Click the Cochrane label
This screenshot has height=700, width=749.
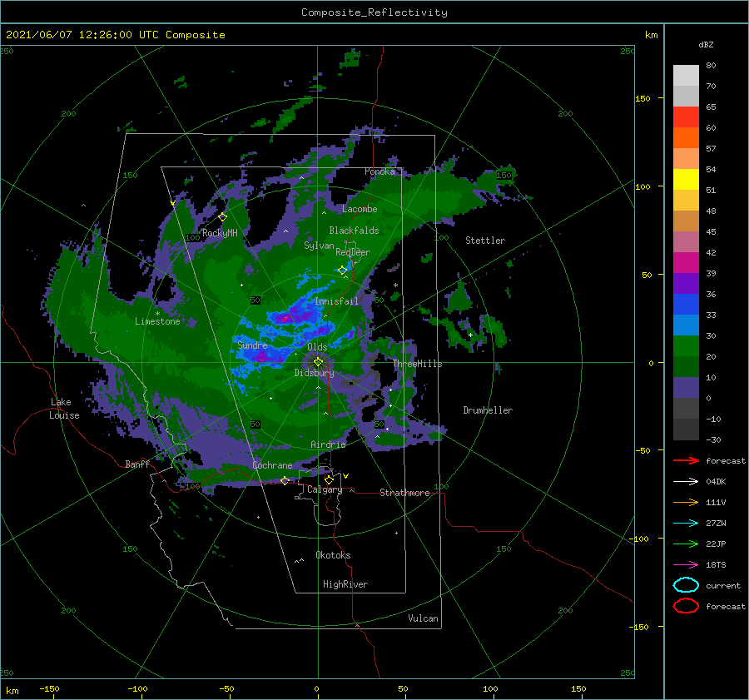272,465
